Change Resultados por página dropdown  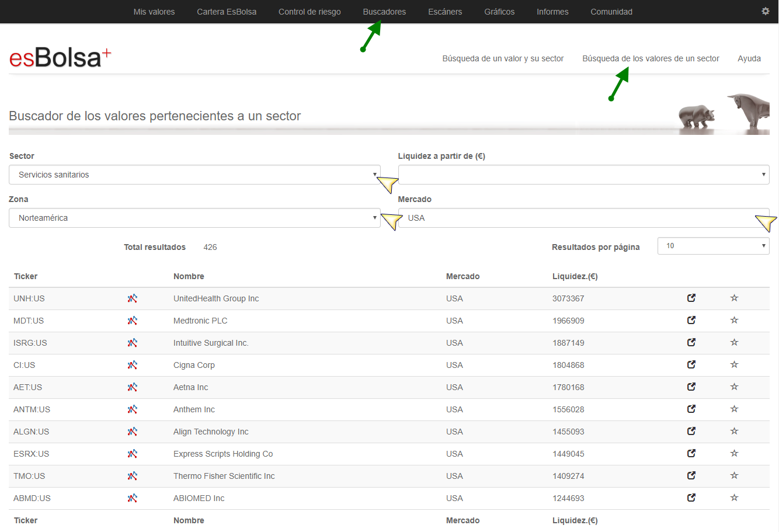[x=713, y=246]
